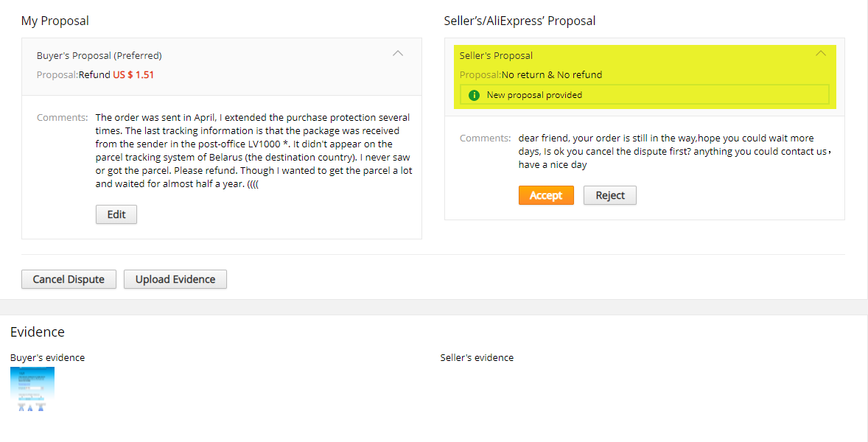Click the refund amount US $ 1.51
Viewport: 868px width, 442px height.
click(133, 74)
